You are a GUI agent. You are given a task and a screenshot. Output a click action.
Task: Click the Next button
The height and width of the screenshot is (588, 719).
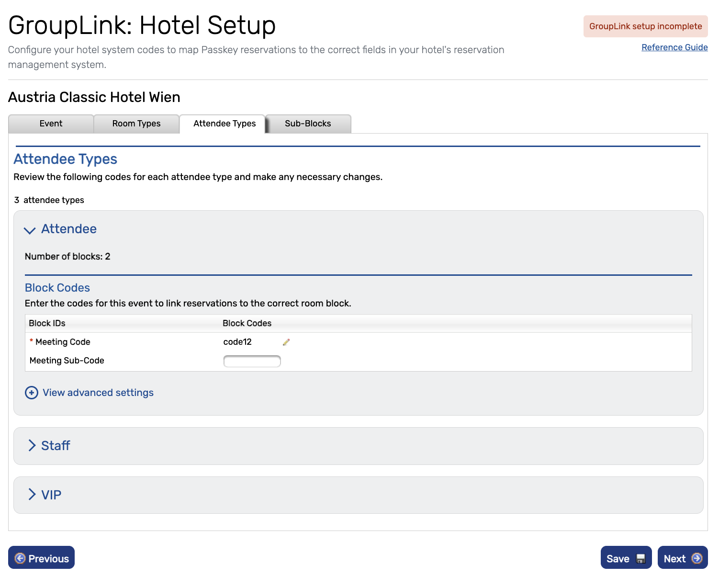click(x=683, y=558)
